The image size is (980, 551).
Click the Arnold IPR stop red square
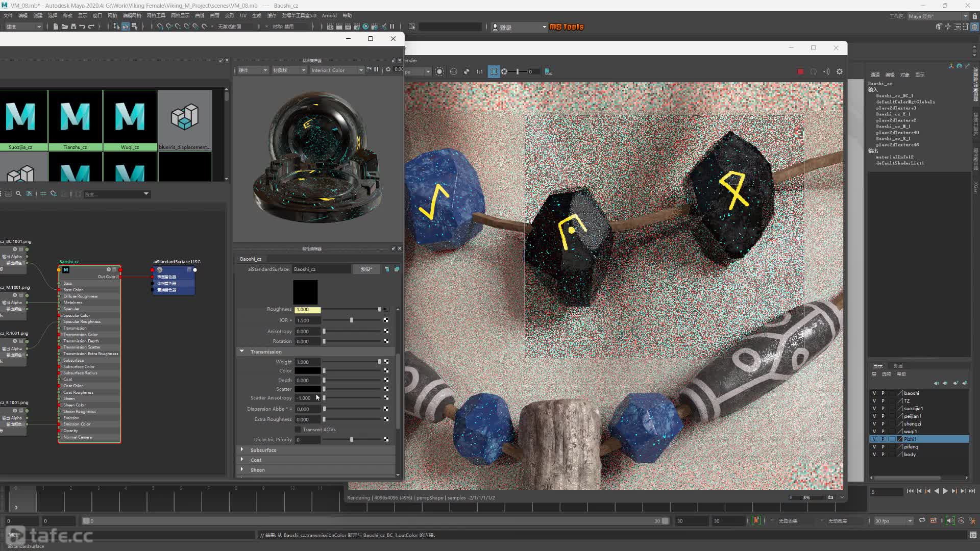(800, 72)
